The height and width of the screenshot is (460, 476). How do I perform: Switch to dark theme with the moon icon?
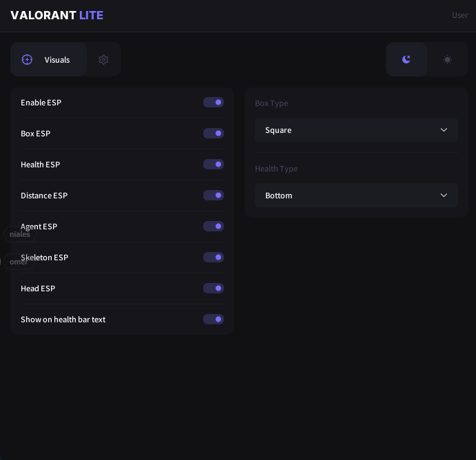pyautogui.click(x=406, y=60)
